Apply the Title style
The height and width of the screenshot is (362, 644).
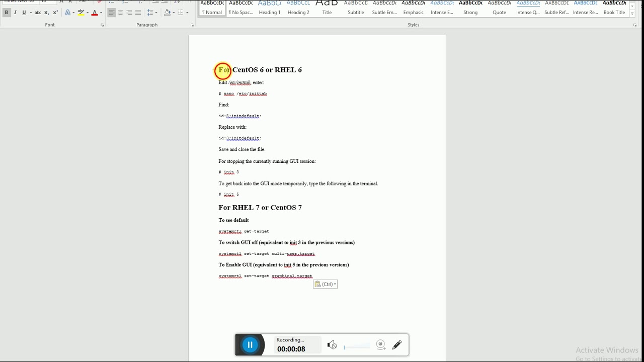(x=327, y=8)
